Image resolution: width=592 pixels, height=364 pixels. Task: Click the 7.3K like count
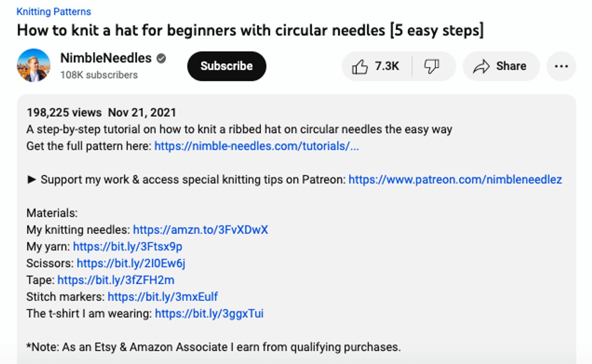coord(387,66)
